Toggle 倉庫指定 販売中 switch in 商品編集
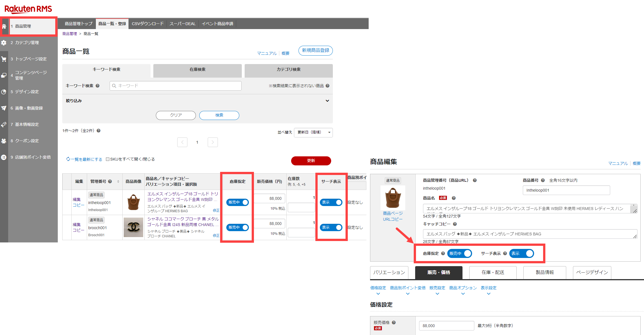This screenshot has width=644, height=335. pyautogui.click(x=460, y=253)
